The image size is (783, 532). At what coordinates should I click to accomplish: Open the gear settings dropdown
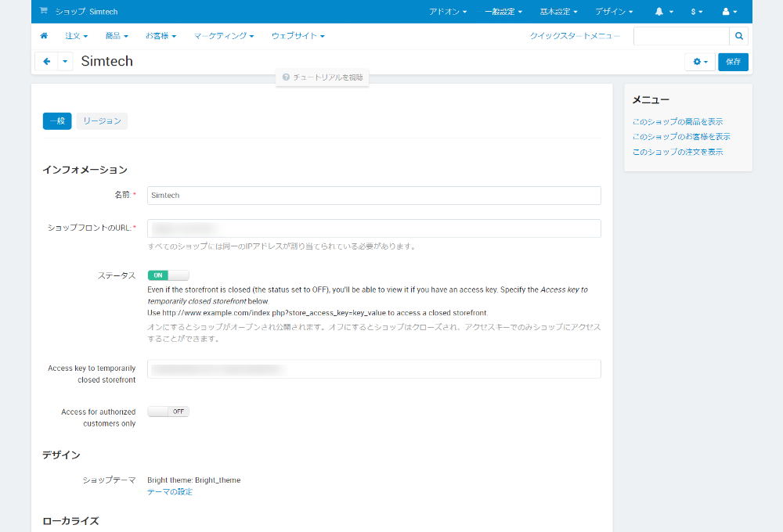(x=700, y=62)
